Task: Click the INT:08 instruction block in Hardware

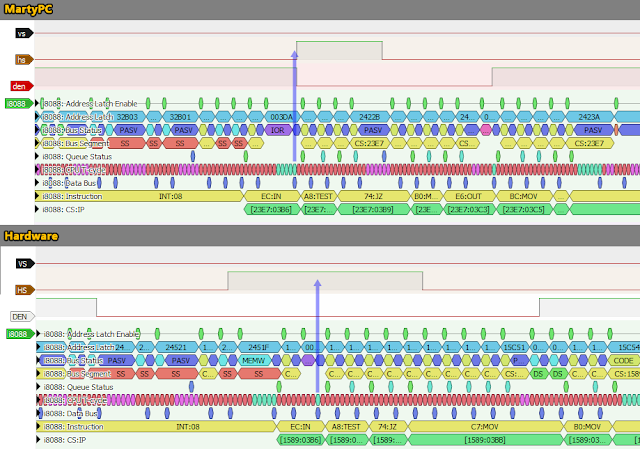Action: [156, 427]
